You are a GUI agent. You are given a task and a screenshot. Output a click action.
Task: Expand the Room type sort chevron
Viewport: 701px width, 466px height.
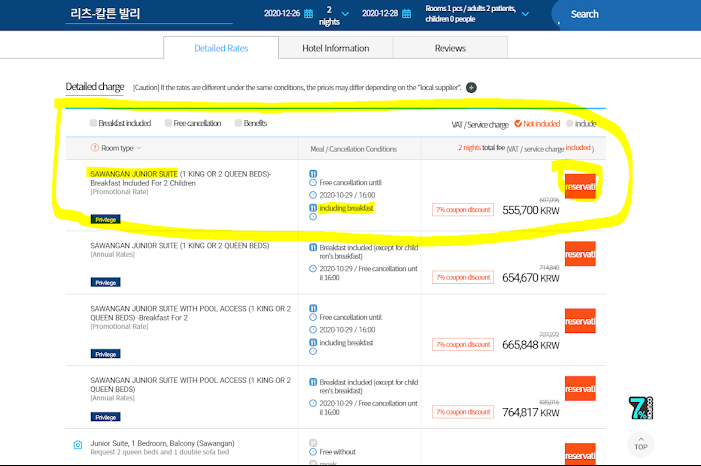coord(139,148)
